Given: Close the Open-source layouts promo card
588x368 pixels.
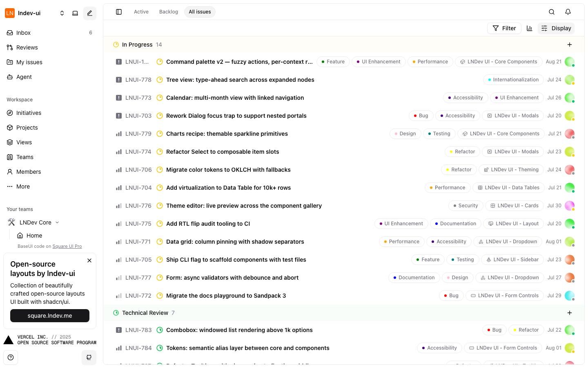Looking at the screenshot, I should click(x=89, y=260).
